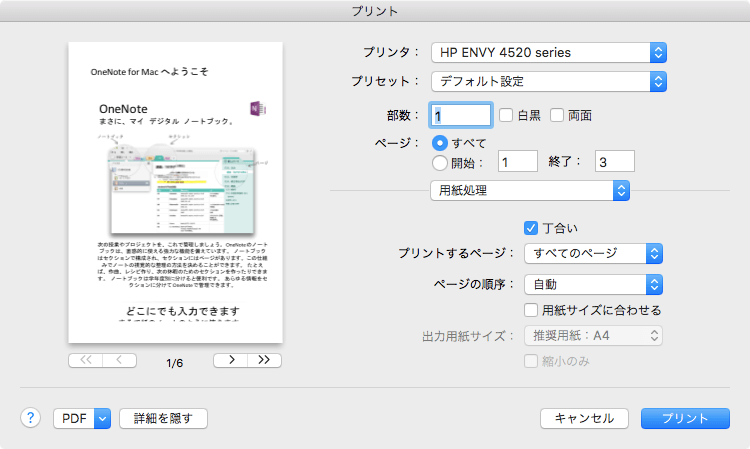Click the キャンセル button
The height and width of the screenshot is (449, 750).
[x=584, y=418]
